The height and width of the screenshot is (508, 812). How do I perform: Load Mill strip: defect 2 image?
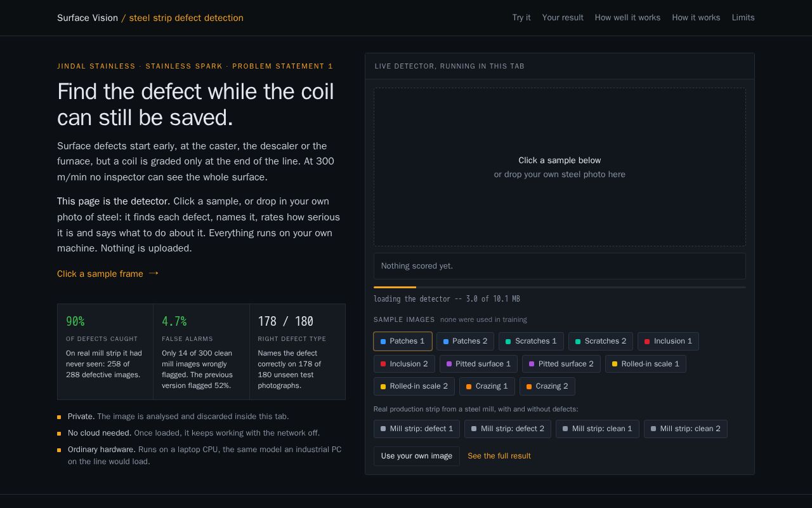tap(507, 429)
